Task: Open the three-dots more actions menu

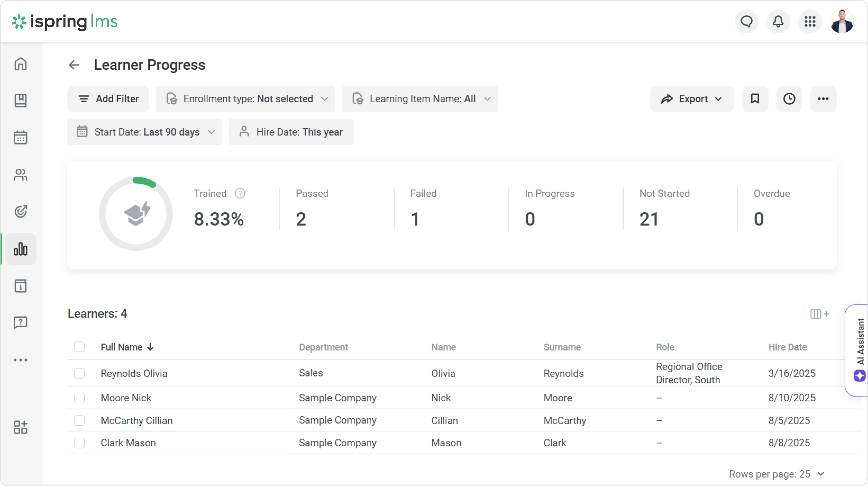Action: click(x=823, y=99)
